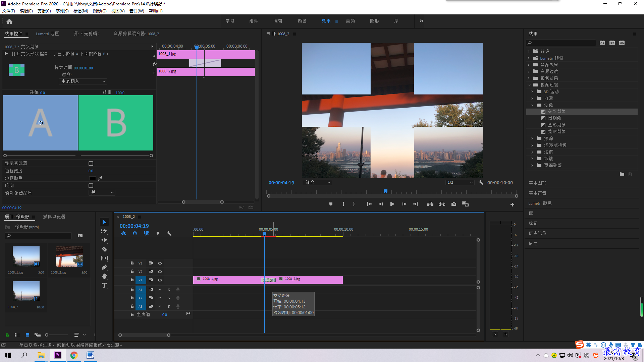Select the Selection tool arrow

point(104,222)
